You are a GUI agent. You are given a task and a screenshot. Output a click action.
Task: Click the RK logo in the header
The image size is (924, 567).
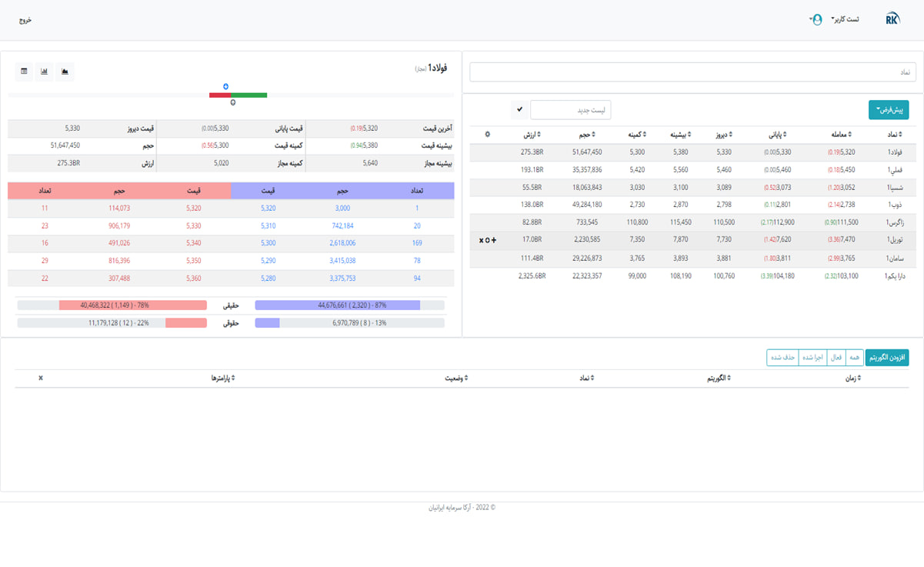[x=892, y=19]
